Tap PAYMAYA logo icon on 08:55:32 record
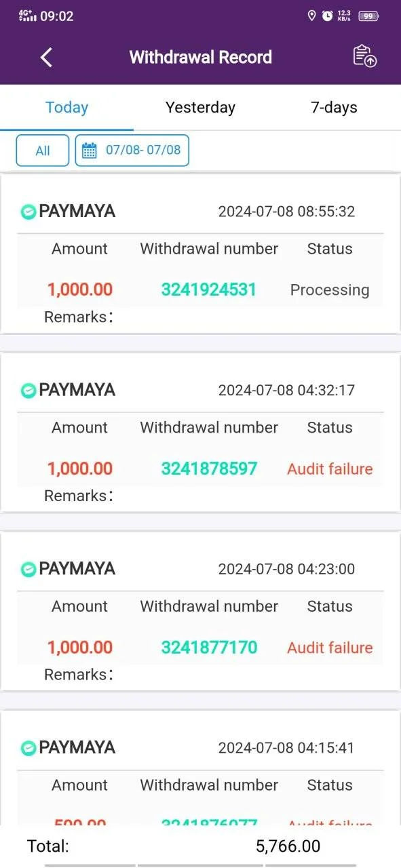The image size is (401, 868). 28,212
